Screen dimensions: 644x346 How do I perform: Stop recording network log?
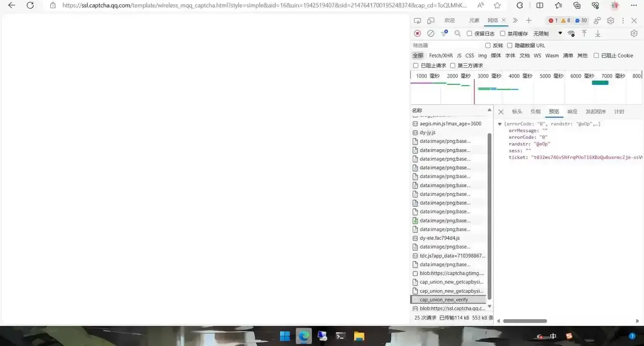coord(417,33)
